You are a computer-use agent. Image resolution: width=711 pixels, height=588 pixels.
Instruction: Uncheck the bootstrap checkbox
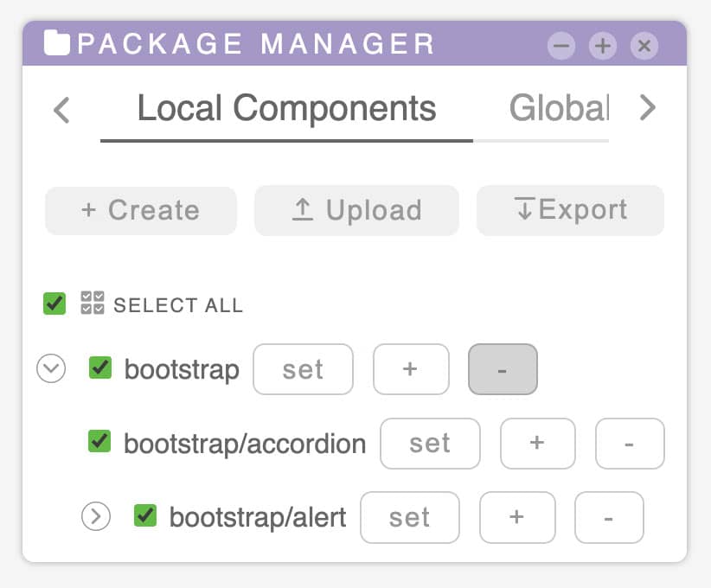point(100,367)
